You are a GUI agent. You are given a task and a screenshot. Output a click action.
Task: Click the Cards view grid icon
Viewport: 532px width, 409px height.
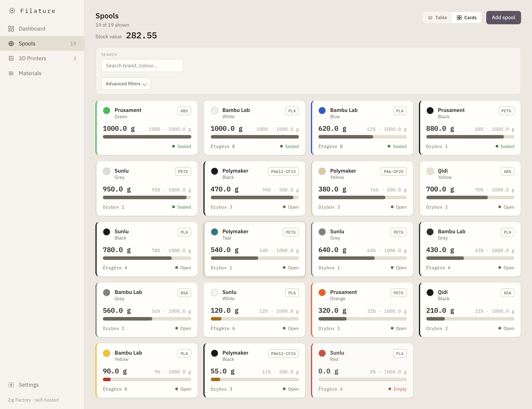click(459, 18)
